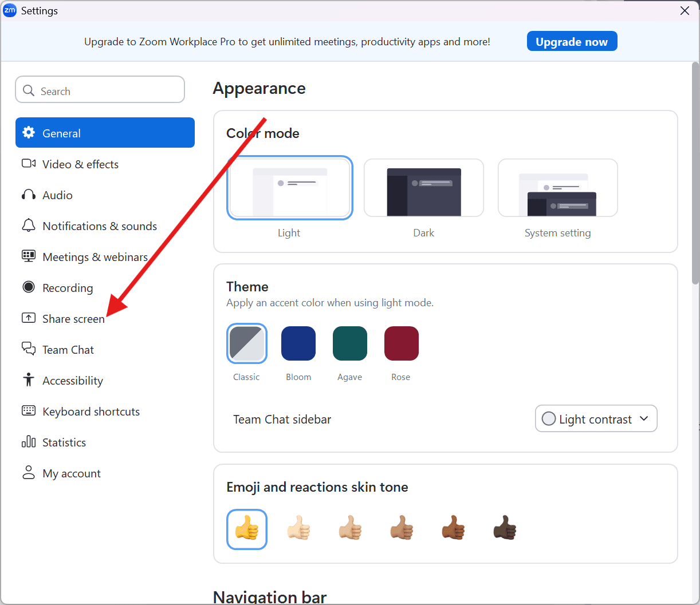Click the Search settings field
This screenshot has height=605, width=700.
pos(100,90)
